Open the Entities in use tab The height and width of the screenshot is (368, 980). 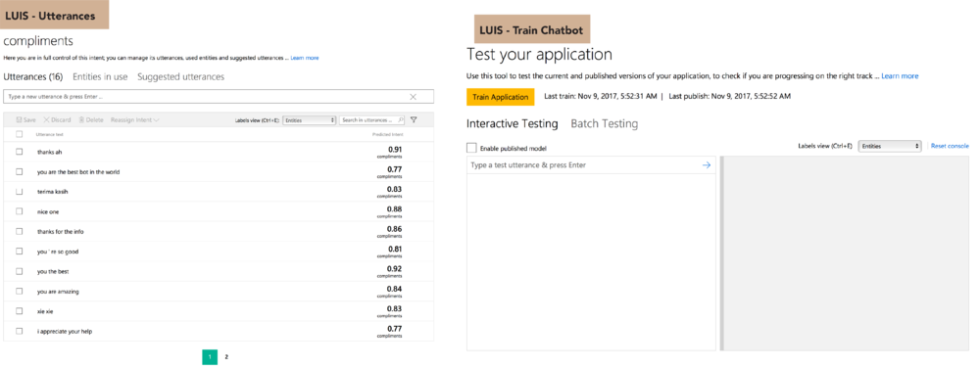(100, 76)
